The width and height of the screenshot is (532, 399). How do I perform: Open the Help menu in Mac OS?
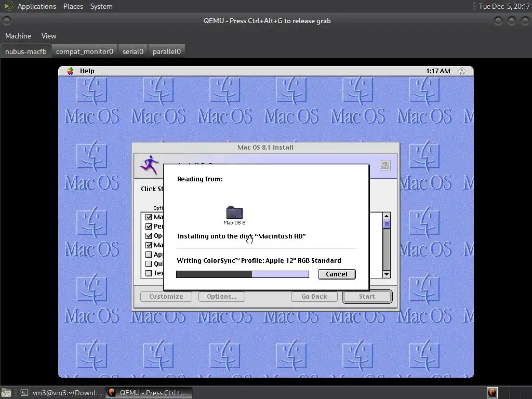click(x=87, y=71)
